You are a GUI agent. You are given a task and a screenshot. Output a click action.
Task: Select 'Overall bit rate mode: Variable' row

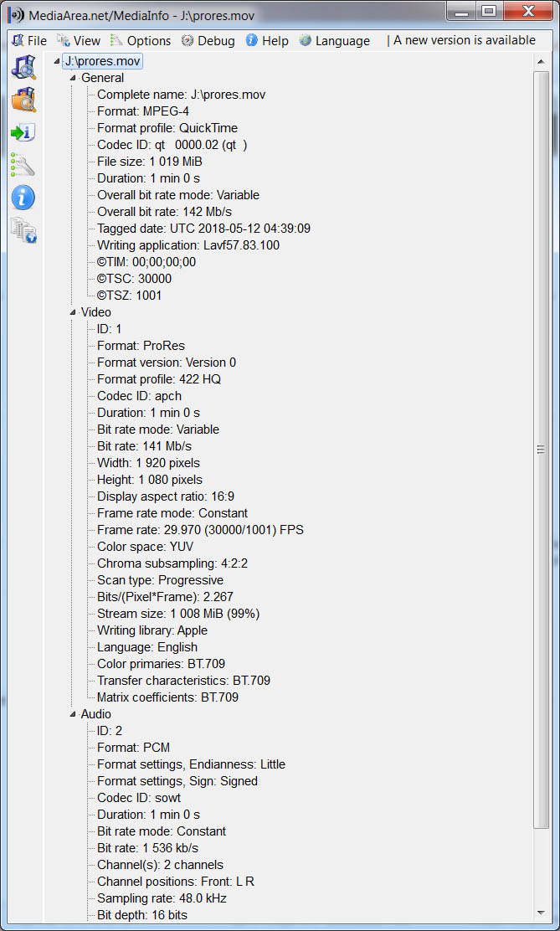click(x=178, y=195)
